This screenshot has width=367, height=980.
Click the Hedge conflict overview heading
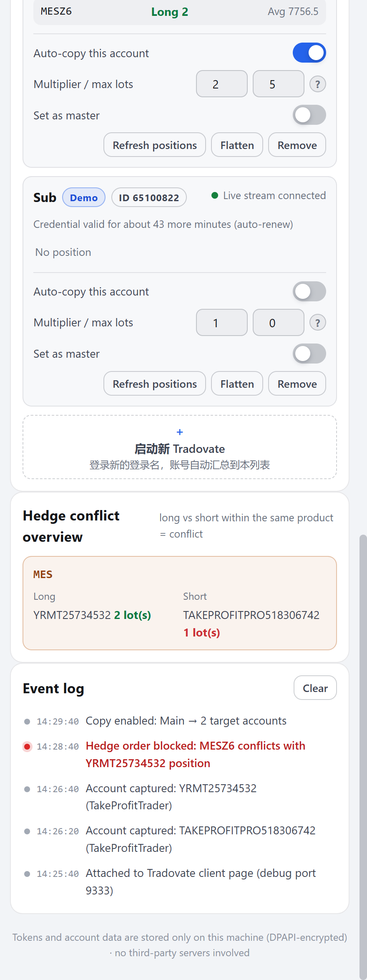(71, 526)
